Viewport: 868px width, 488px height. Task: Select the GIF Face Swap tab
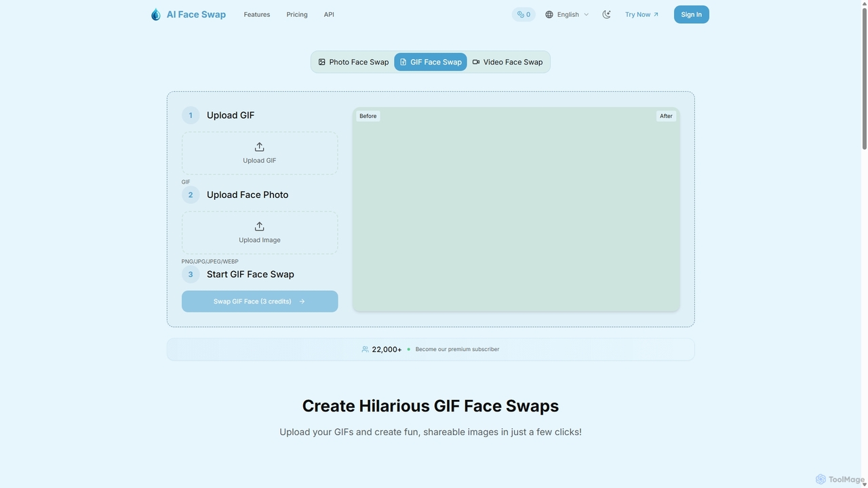[431, 62]
